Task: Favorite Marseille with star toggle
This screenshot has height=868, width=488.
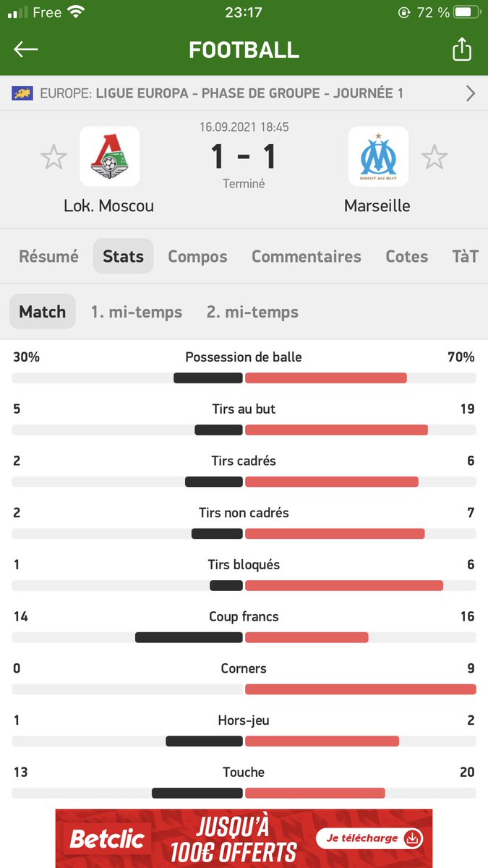Action: coord(435,157)
